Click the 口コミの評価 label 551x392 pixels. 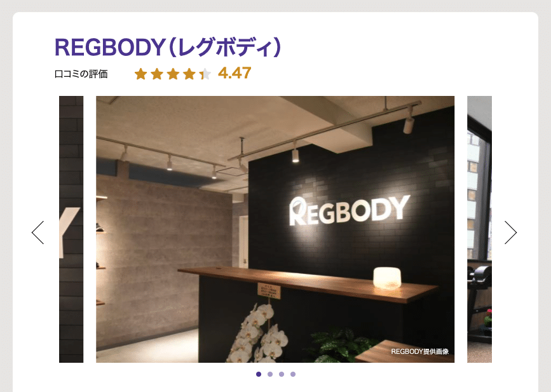tap(81, 74)
